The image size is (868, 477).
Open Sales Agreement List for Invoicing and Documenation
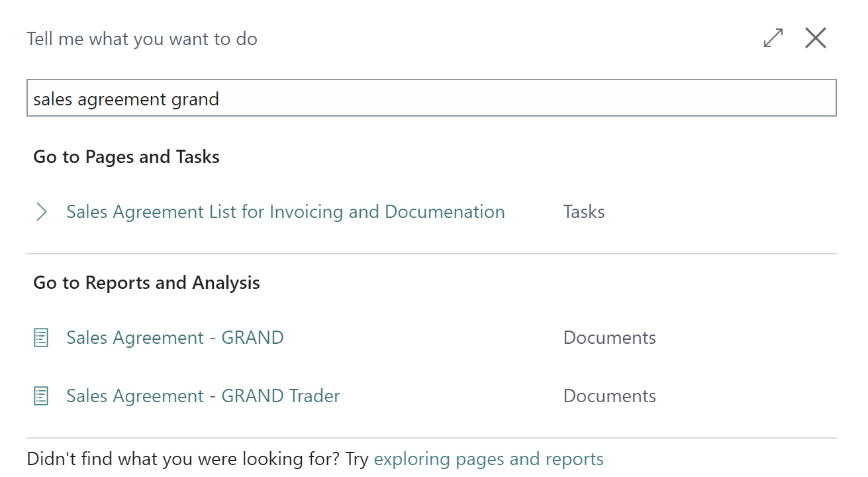point(285,212)
